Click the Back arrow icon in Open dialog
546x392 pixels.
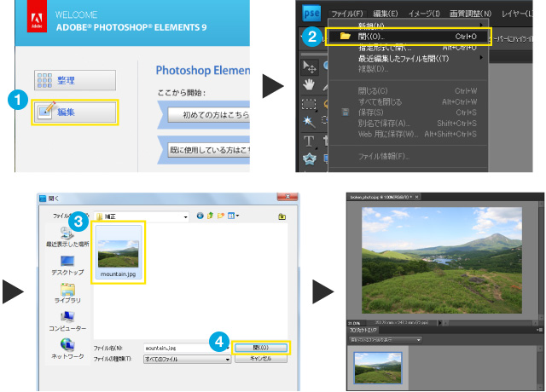pyautogui.click(x=200, y=216)
